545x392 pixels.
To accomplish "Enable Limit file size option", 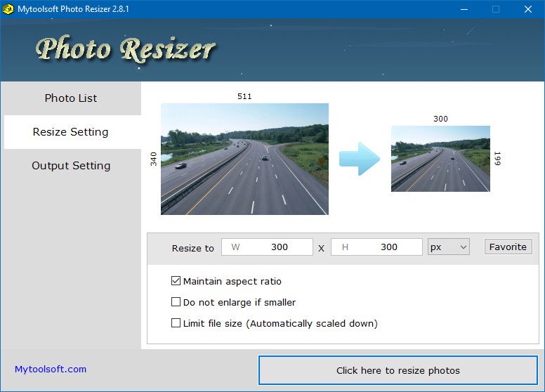I will (x=176, y=323).
